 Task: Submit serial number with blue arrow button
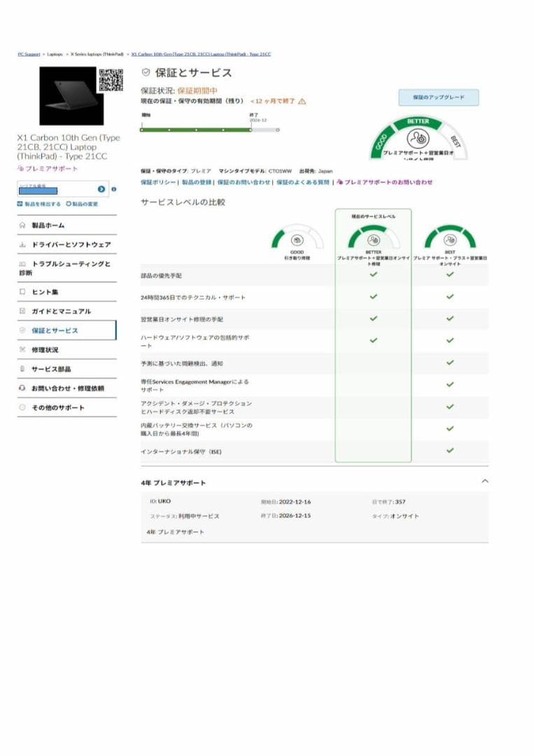coord(101,190)
